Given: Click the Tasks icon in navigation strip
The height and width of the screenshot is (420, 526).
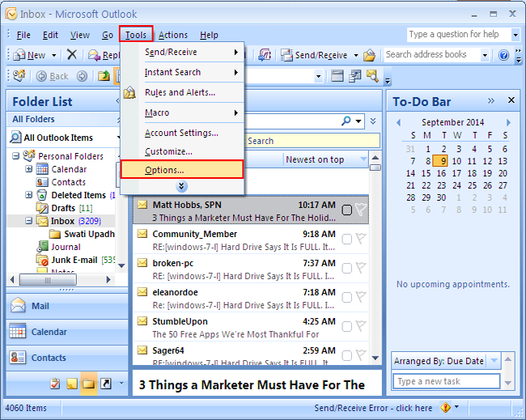Looking at the screenshot, I should click(55, 384).
